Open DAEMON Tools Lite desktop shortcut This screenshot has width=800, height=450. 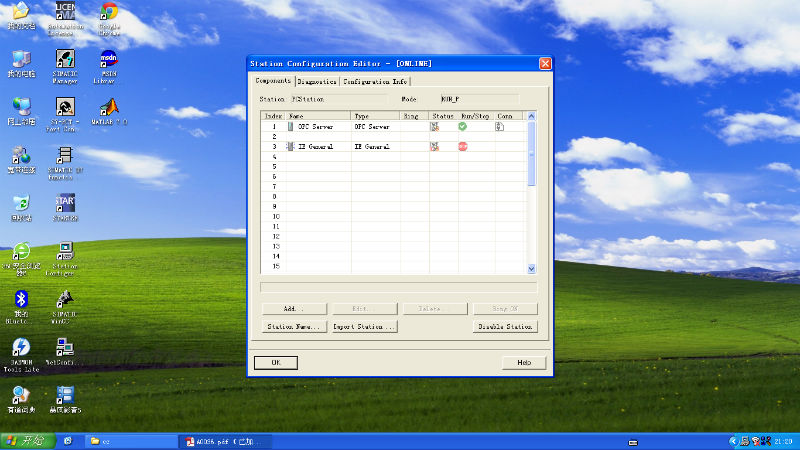point(21,355)
